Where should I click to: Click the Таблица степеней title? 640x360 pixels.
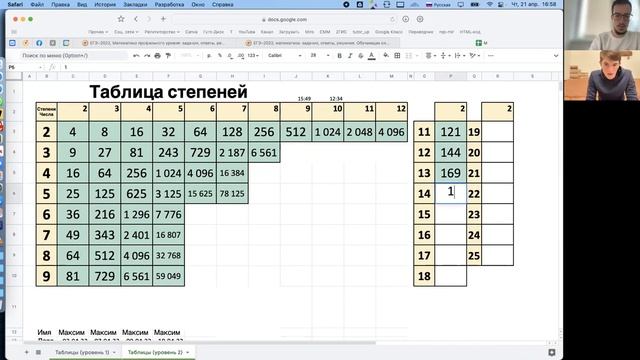[x=168, y=91]
